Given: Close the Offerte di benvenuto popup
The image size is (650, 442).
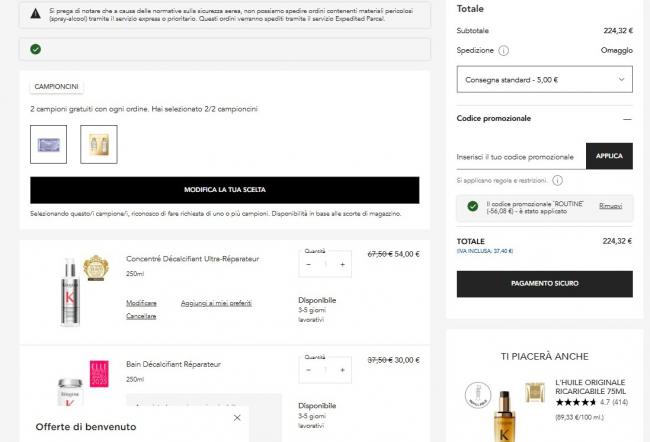Looking at the screenshot, I should (237, 418).
